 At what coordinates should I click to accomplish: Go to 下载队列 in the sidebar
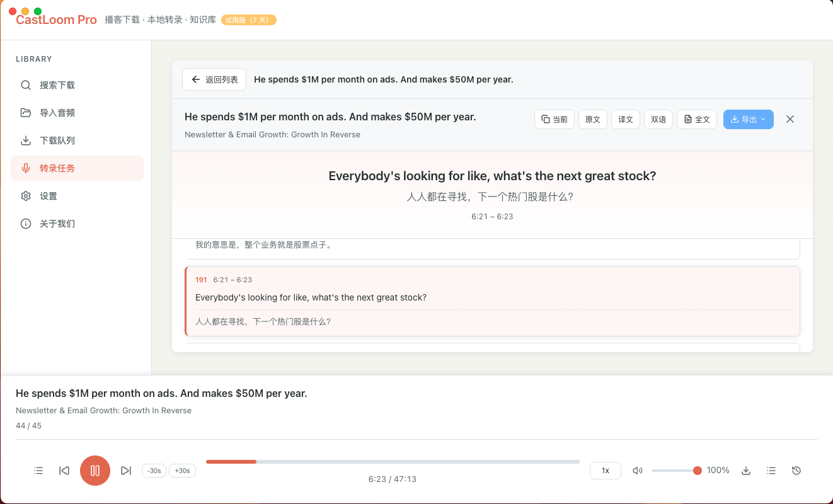point(57,140)
